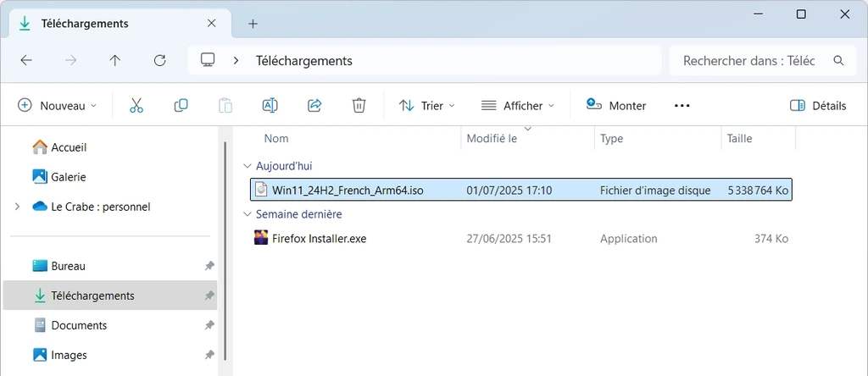Viewport: 868px width, 376px height.
Task: Collapse the Aujourd'hui group
Action: click(x=247, y=166)
